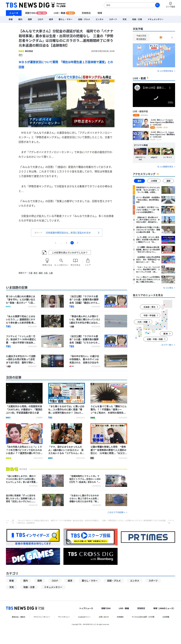Click the blue search magnifier button
This screenshot has height=644, width=181.
(157, 5)
